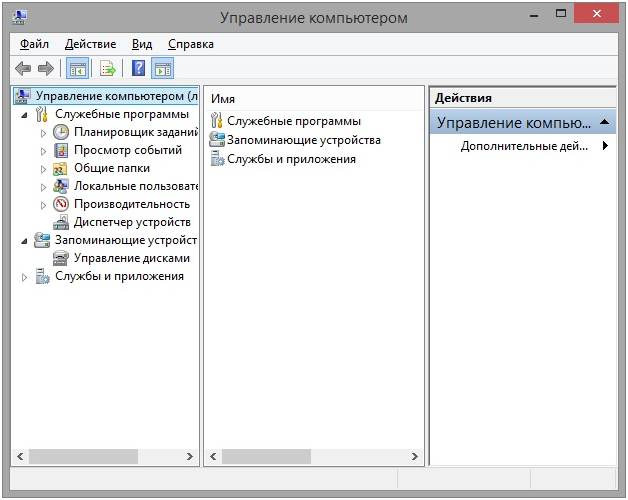This screenshot has width=628, height=500.
Task: Click Дополнительные действия in the Actions pane
Action: [x=531, y=146]
